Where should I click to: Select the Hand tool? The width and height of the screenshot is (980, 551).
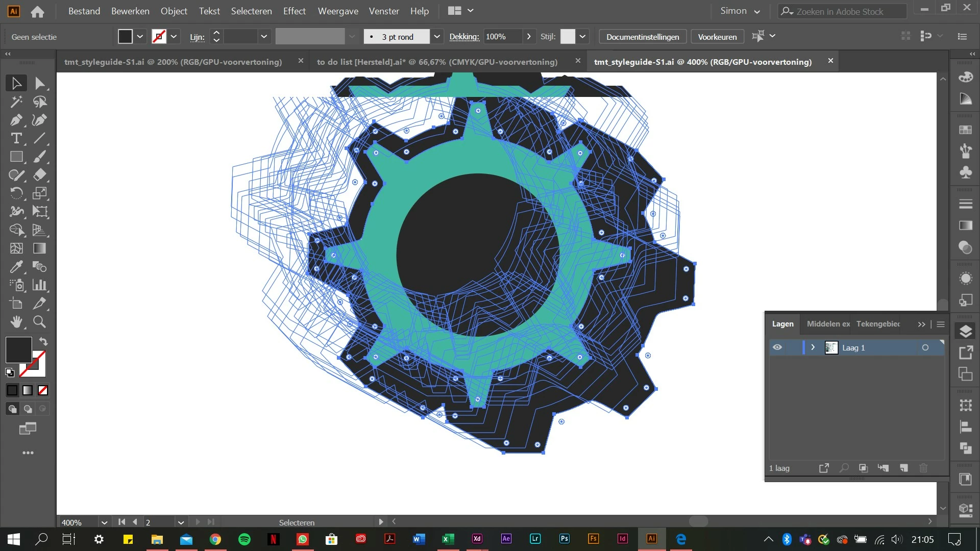(x=16, y=322)
